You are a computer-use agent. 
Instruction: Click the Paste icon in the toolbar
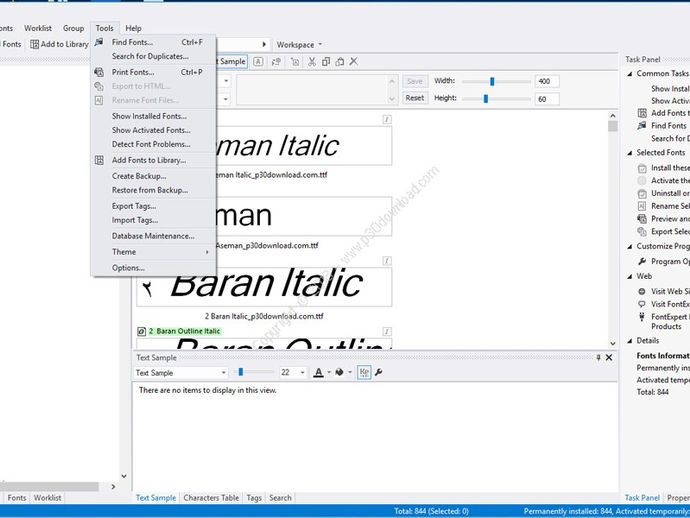[x=340, y=62]
